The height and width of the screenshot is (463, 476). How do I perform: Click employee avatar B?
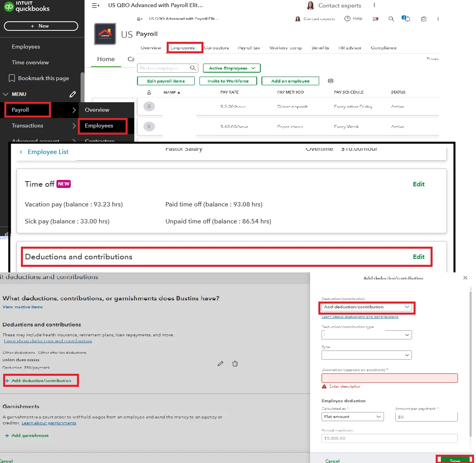(x=149, y=106)
